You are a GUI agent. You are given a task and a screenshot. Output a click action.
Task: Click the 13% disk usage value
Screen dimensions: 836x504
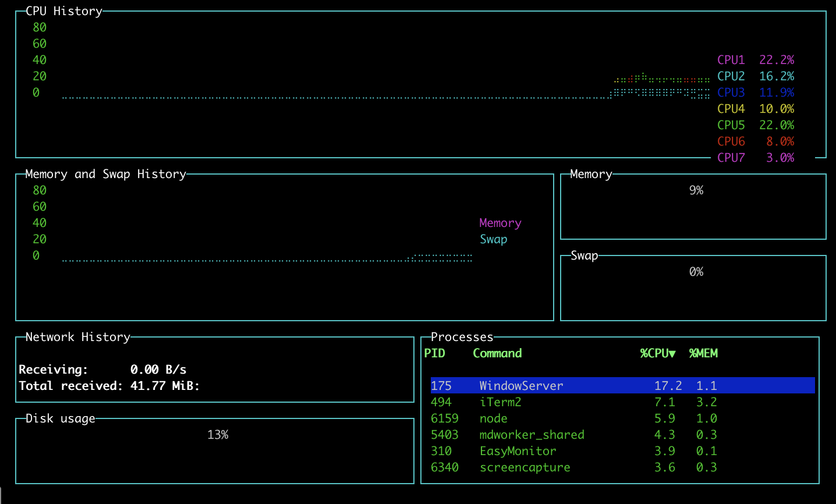218,435
